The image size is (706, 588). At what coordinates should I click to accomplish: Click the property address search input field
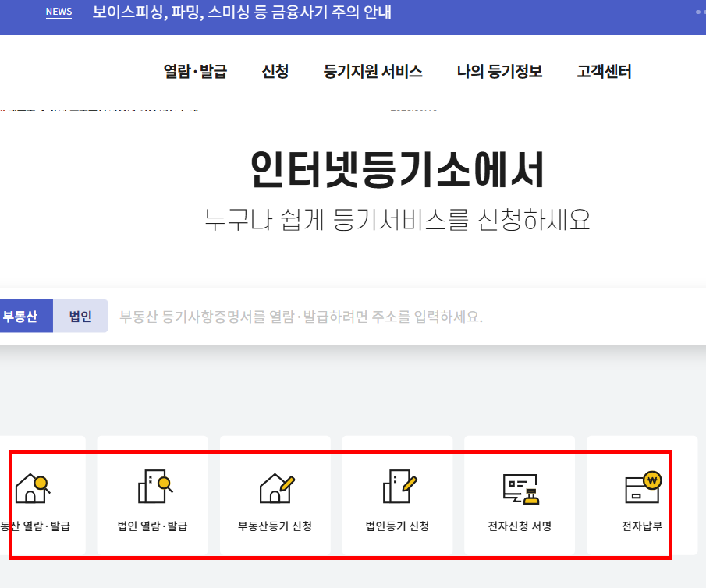coord(351,315)
